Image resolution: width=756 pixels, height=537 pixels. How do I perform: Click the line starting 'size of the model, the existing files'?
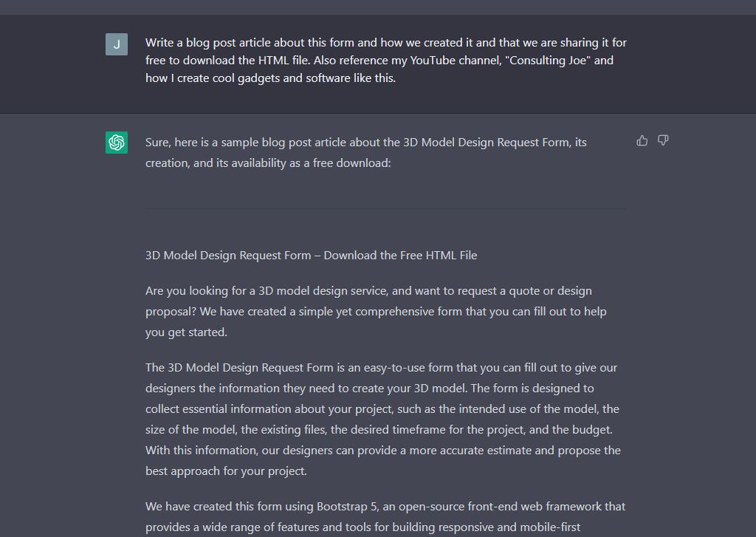(379, 429)
